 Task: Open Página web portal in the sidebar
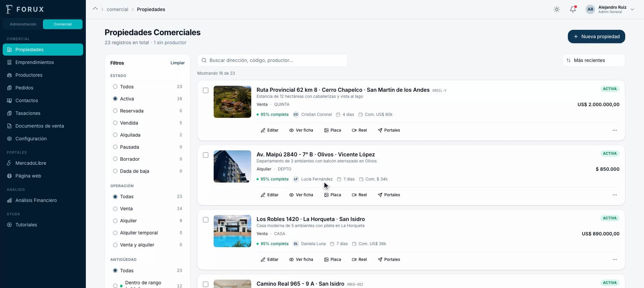tap(43, 176)
